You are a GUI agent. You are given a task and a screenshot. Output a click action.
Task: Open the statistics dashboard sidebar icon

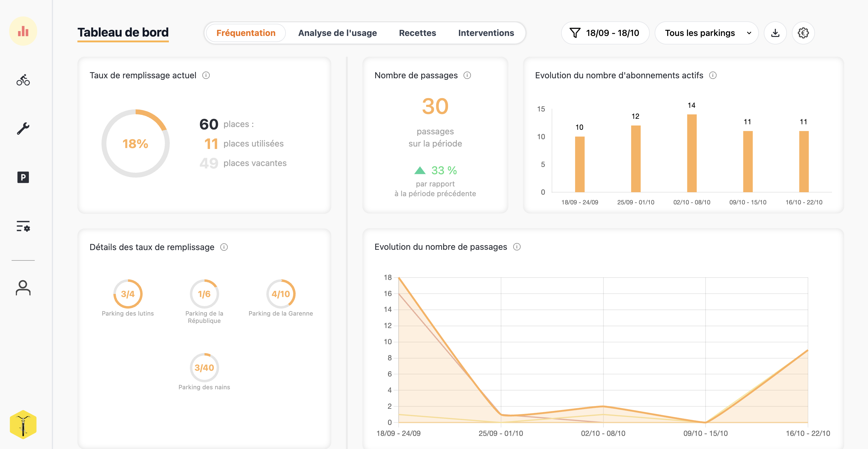[23, 31]
